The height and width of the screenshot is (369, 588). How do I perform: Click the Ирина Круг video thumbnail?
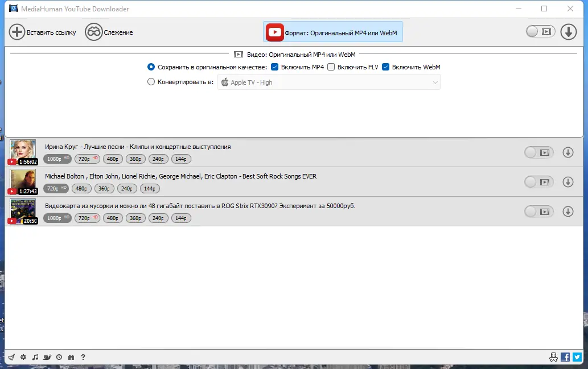click(23, 152)
